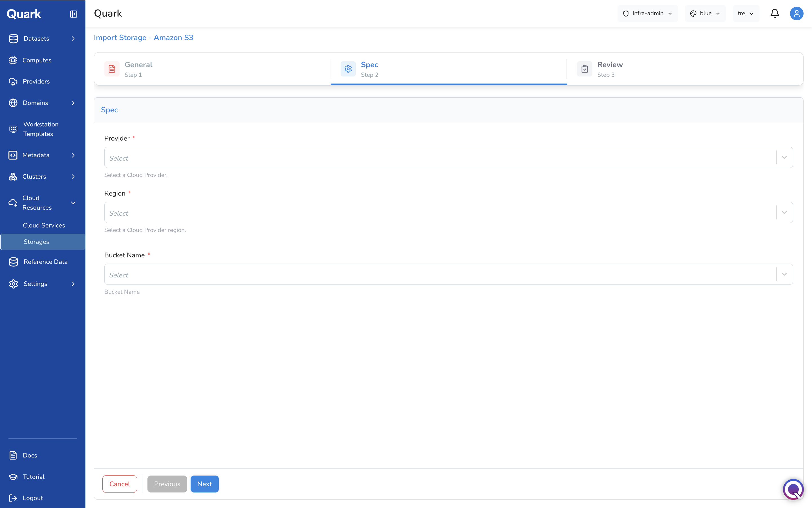Expand the Datasets submenu chevron
Image resolution: width=812 pixels, height=508 pixels.
point(73,39)
